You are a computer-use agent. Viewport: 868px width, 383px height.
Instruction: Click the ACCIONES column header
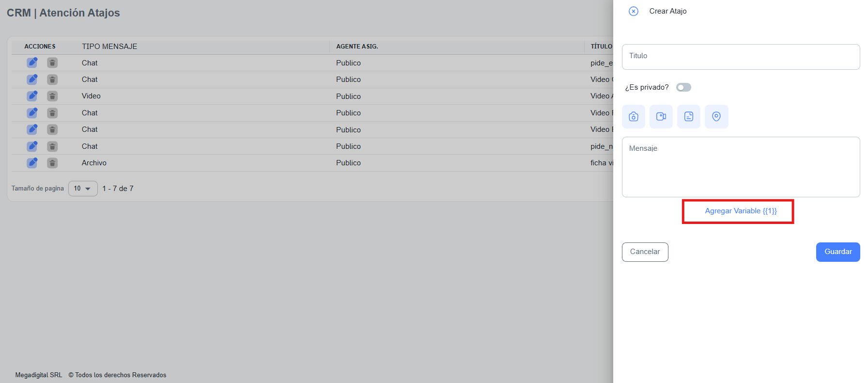coord(40,47)
